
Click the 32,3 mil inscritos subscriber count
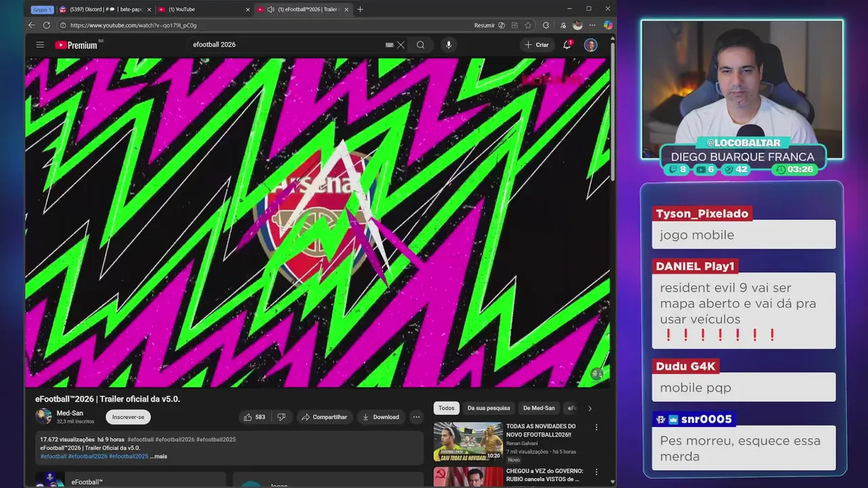[x=75, y=422]
